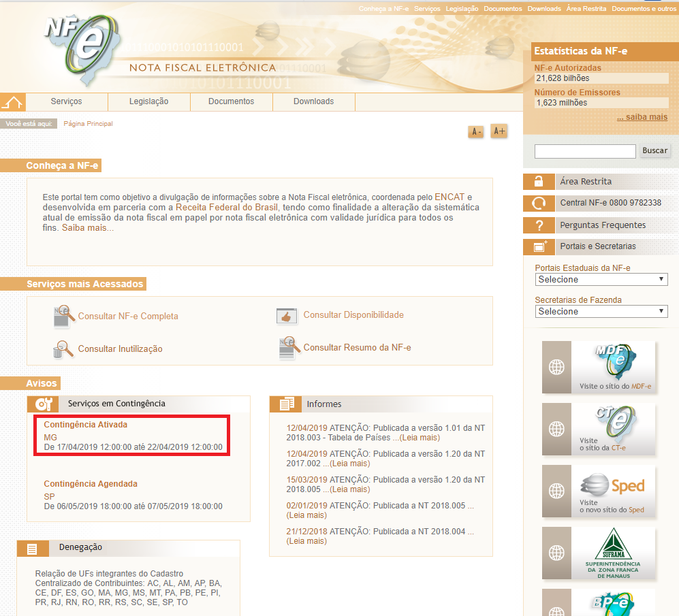Open Consultar Inutilização link

click(x=120, y=349)
